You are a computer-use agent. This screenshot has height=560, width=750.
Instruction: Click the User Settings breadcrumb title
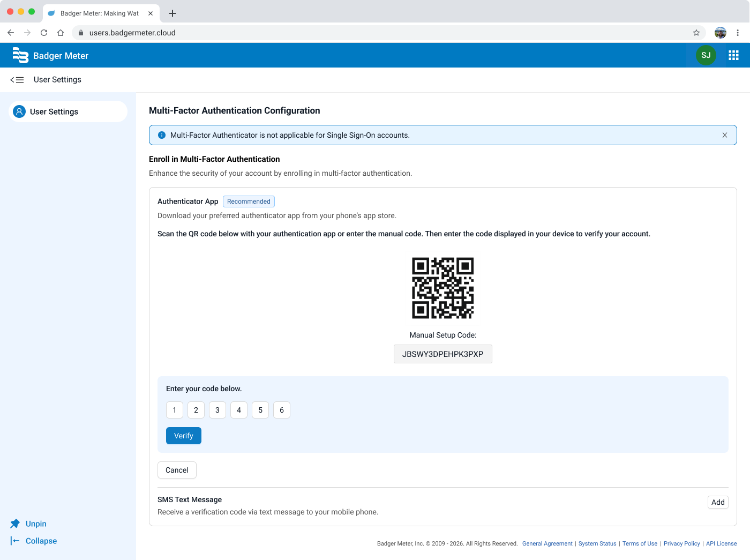click(57, 80)
